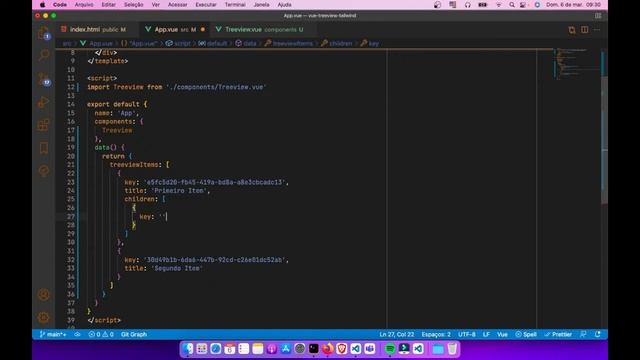Click Open Changes icon in editor toolbar
This screenshot has height=360, width=640.
pyautogui.click(x=572, y=30)
